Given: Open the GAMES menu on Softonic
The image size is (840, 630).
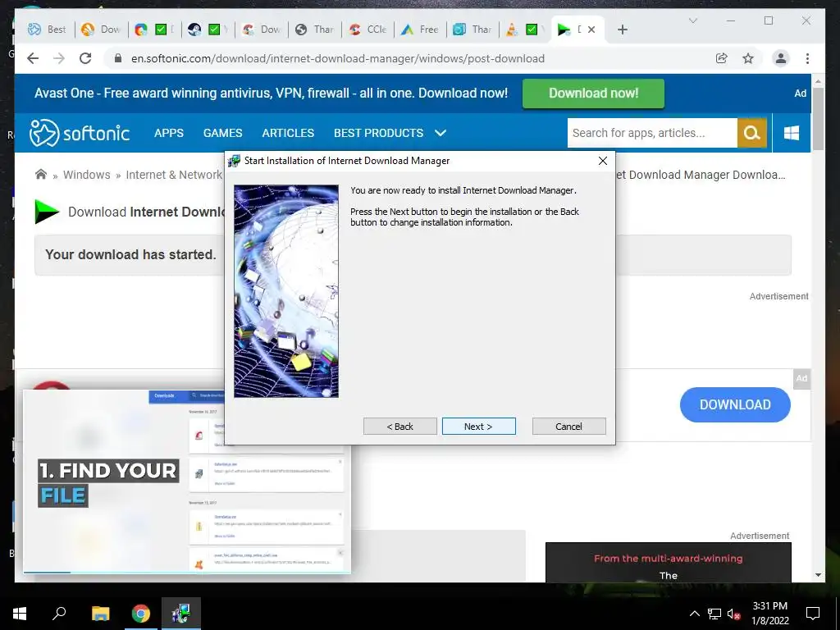Looking at the screenshot, I should pyautogui.click(x=223, y=133).
